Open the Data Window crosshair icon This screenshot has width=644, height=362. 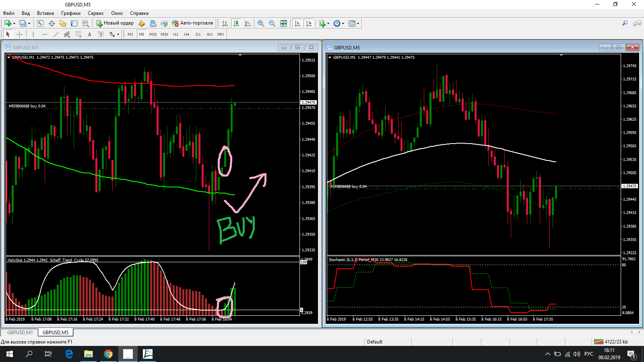[52, 23]
